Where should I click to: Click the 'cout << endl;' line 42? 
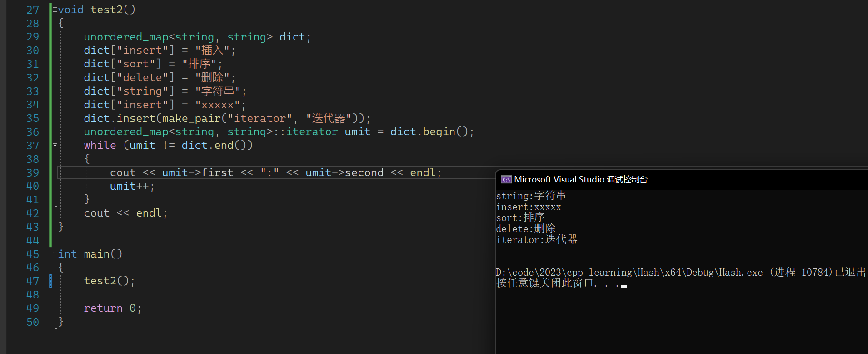(126, 213)
